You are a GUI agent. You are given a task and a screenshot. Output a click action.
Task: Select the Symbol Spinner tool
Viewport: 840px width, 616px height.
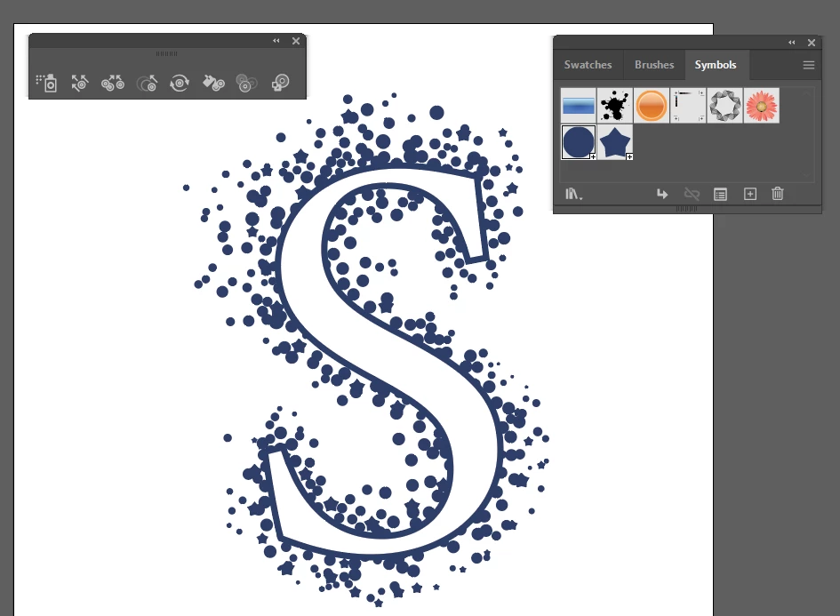point(180,83)
